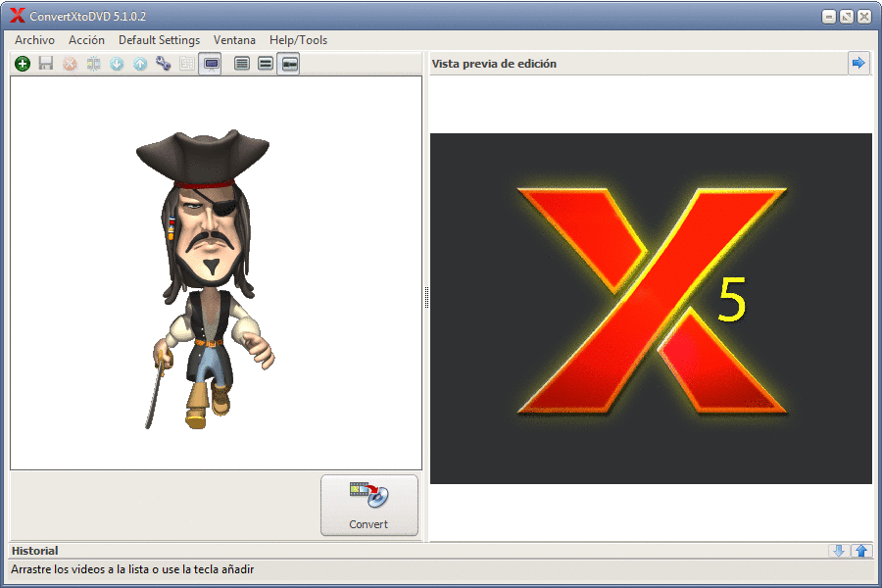Screen dimensions: 882x588
Task: Open the Archivo menu
Action: (35, 40)
